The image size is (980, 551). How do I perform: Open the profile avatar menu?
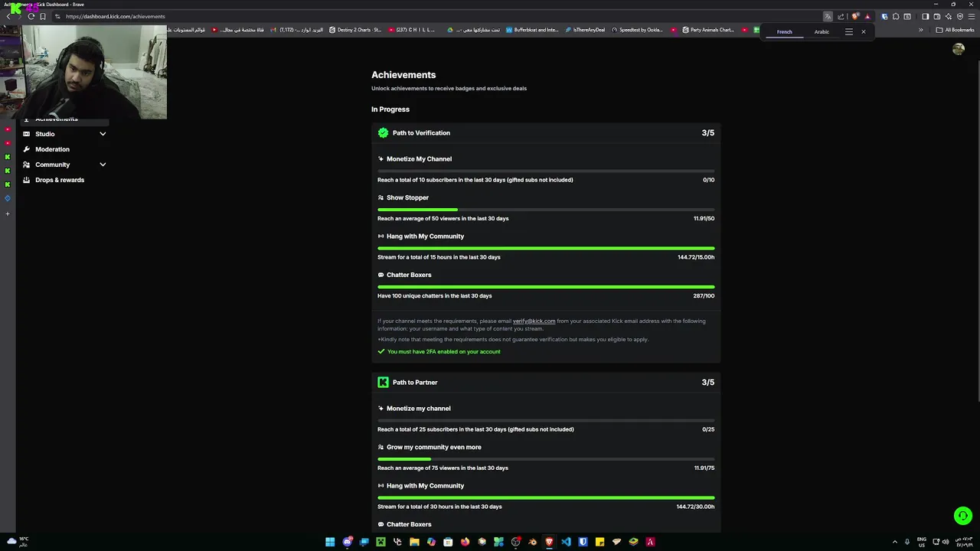959,49
